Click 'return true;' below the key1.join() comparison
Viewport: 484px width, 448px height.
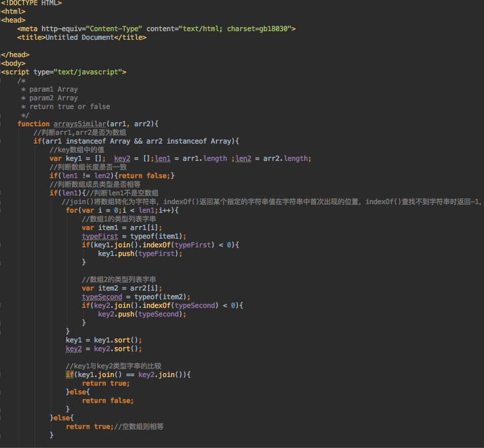[x=106, y=383]
